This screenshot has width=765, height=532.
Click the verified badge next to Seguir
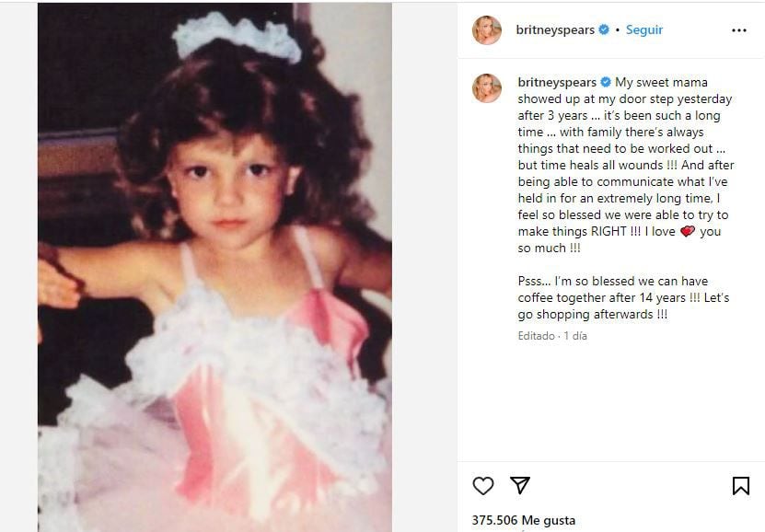click(x=604, y=30)
